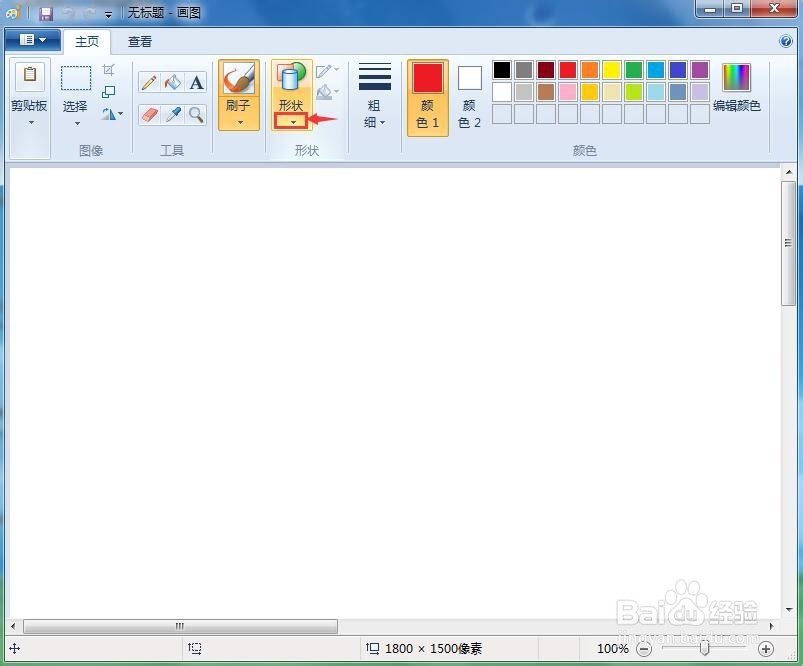Activate Color 1 button

428,97
